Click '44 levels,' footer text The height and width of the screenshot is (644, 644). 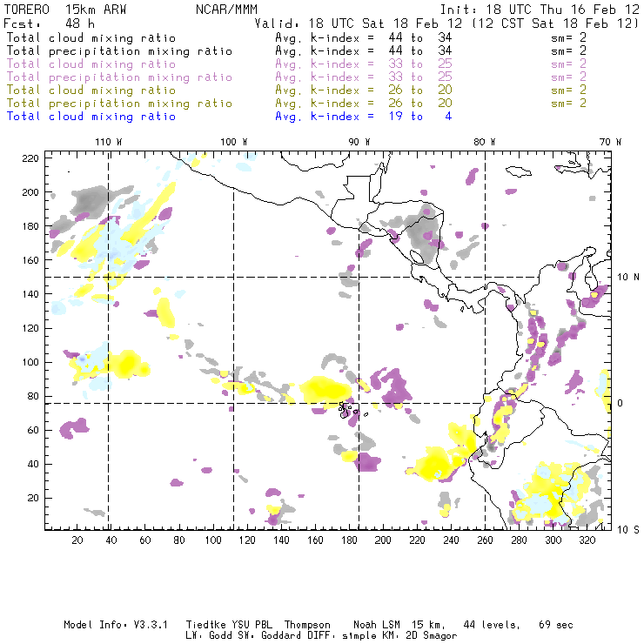pyautogui.click(x=492, y=626)
